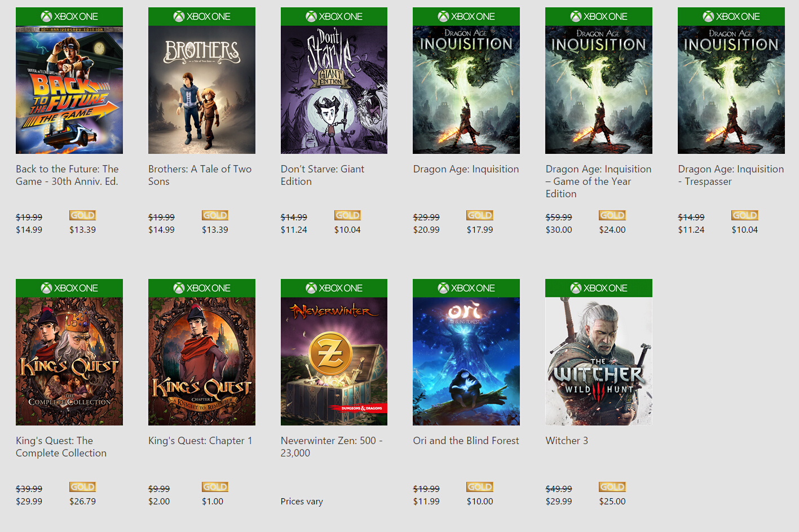Select Don't Starve Giant Edition cover
This screenshot has width=799, height=532.
334,90
